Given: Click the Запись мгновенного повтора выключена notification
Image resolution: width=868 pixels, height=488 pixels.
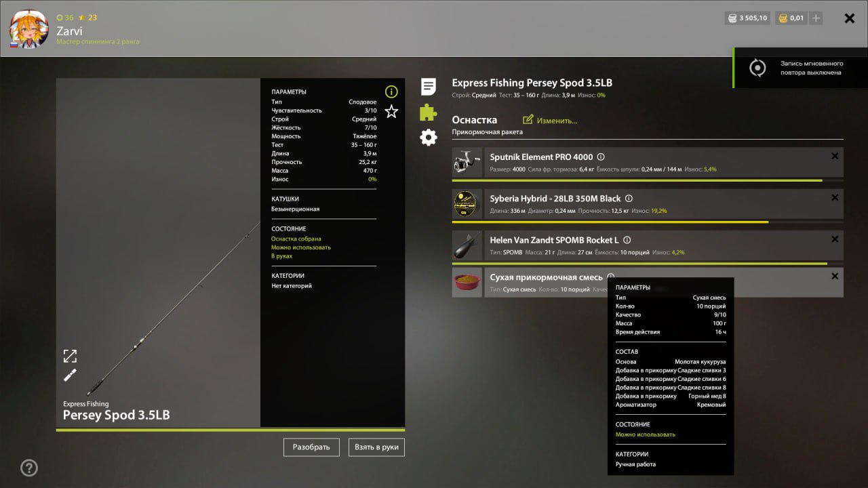Looking at the screenshot, I should click(811, 68).
